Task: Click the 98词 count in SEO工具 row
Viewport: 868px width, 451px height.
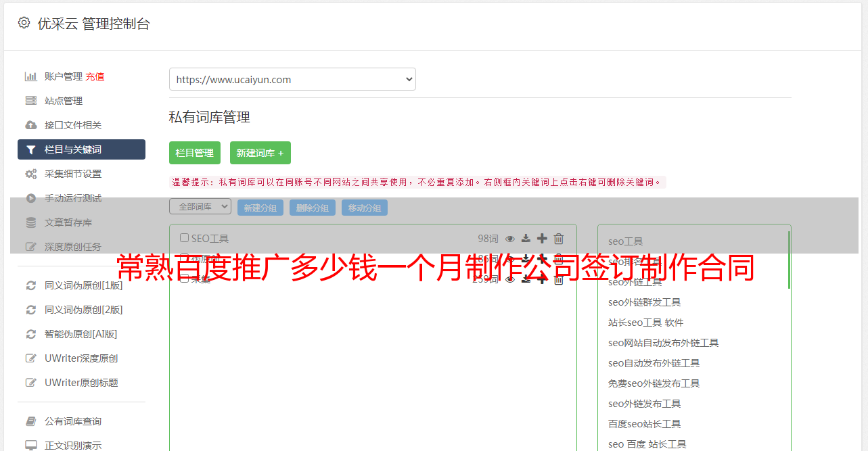Action: point(488,239)
